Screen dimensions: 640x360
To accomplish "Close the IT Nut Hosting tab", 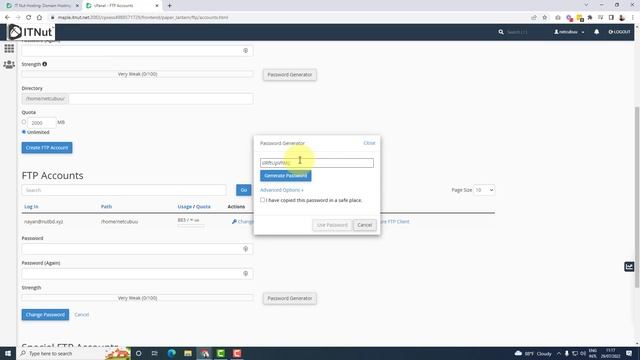I will [x=77, y=6].
